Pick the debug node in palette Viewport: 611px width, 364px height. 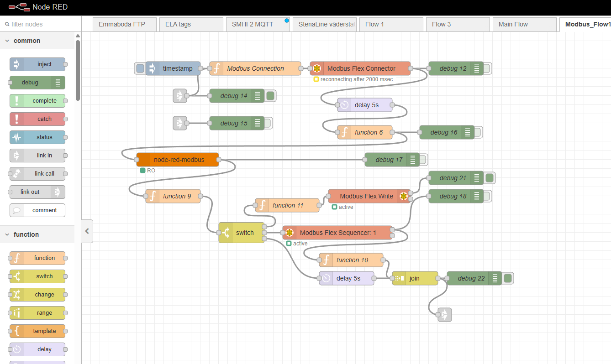[x=37, y=83]
